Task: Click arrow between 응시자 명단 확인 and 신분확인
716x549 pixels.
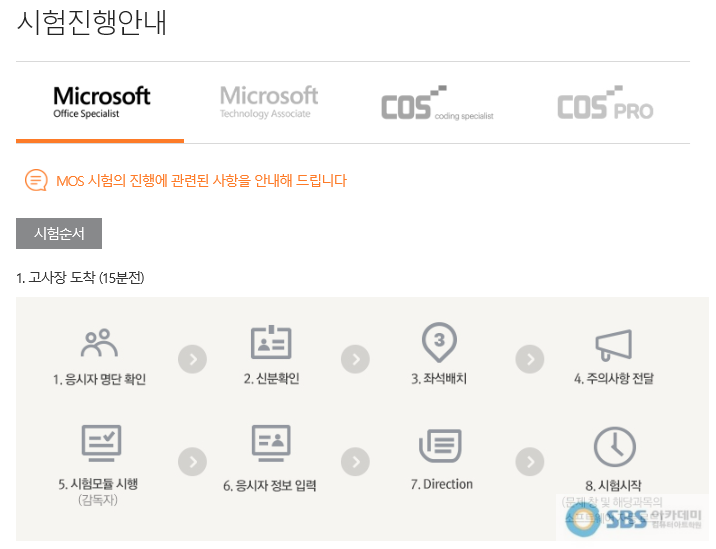Action: click(x=192, y=359)
